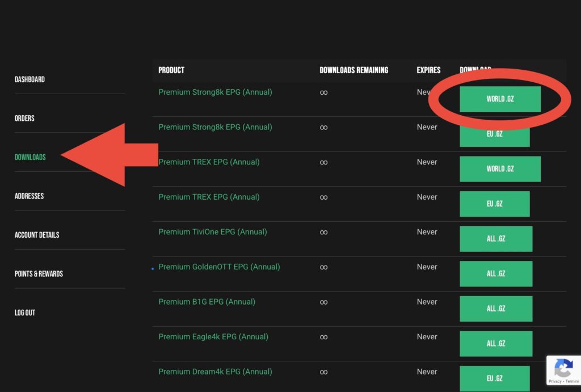Open the Dashboard account section

tap(30, 79)
